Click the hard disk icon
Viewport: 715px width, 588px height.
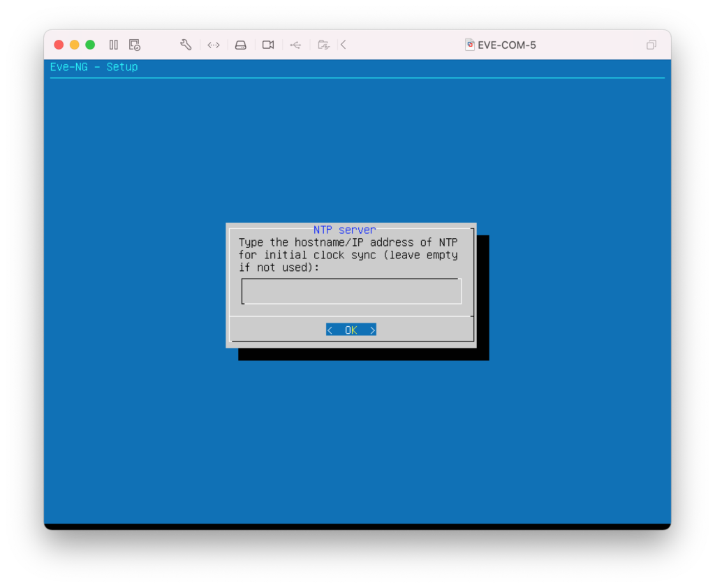tap(241, 45)
